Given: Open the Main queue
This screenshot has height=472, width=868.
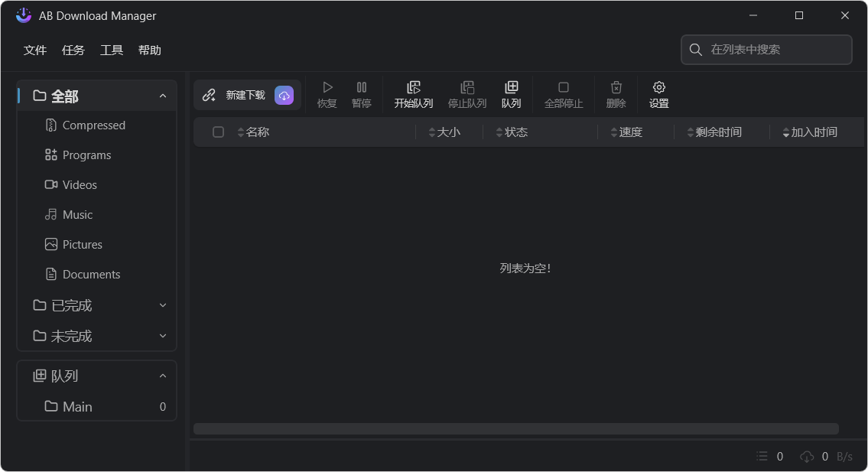Looking at the screenshot, I should pos(97,407).
